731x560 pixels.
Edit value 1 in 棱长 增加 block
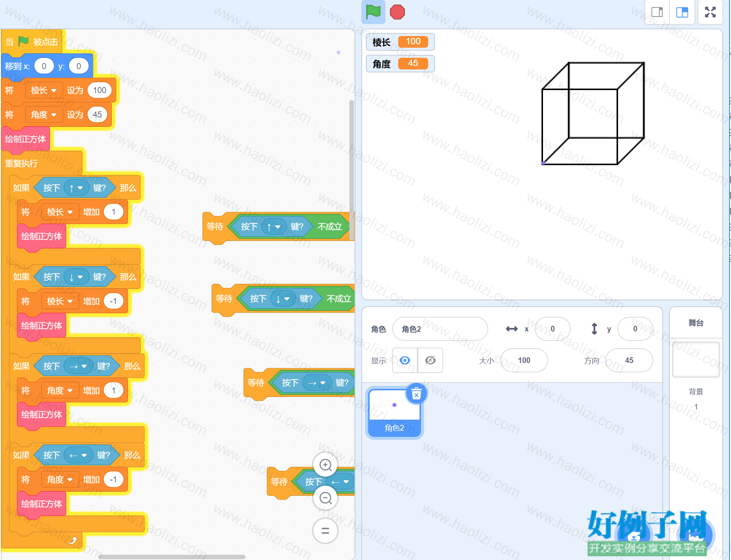coord(113,212)
